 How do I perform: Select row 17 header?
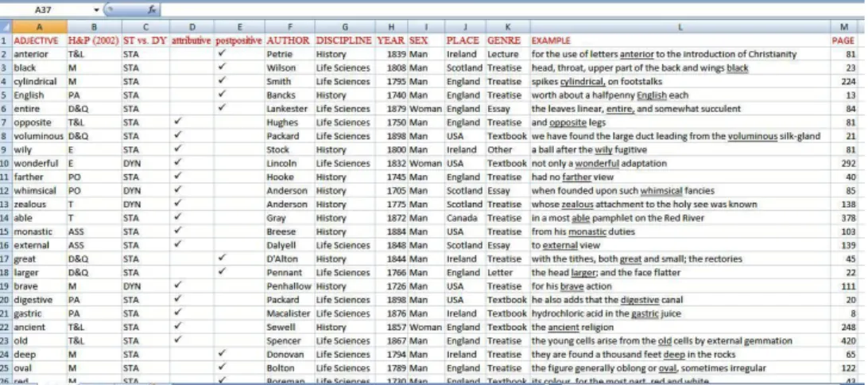click(x=6, y=259)
